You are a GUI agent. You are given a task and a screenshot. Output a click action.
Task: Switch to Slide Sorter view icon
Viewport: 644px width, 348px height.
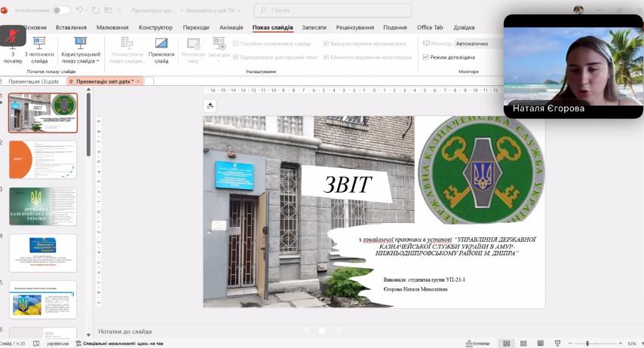523,343
